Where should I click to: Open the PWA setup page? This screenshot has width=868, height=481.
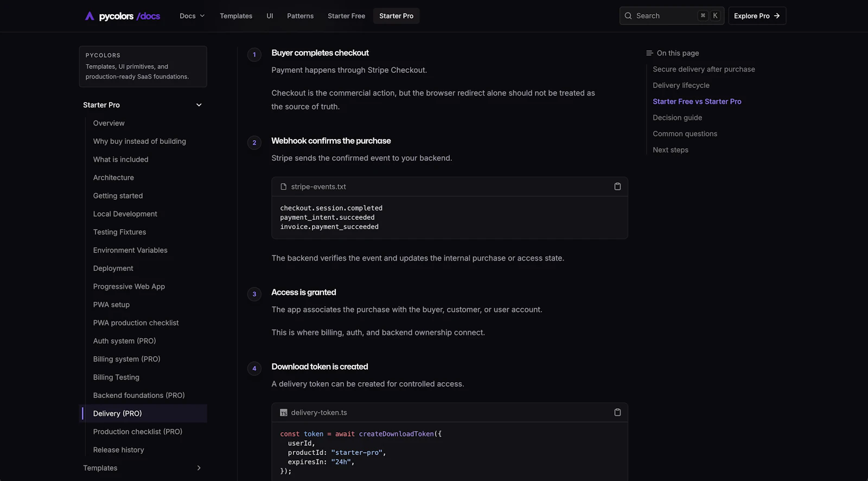pyautogui.click(x=111, y=305)
